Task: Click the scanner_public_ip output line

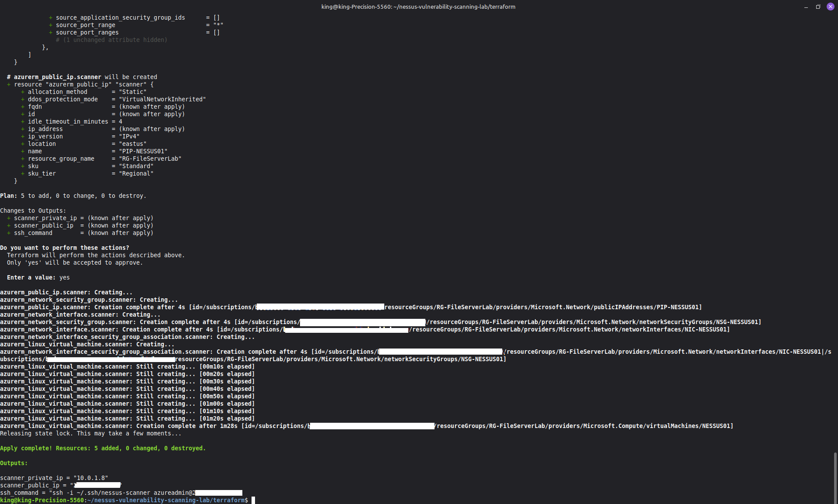Action: [x=61, y=485]
